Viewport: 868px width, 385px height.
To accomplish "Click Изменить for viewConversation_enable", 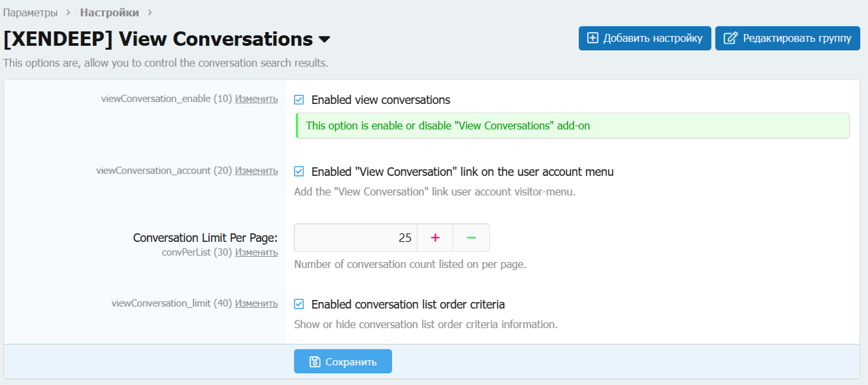I will [256, 99].
